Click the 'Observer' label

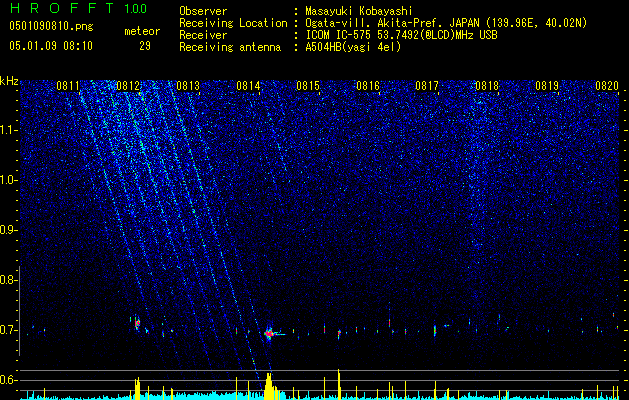point(203,11)
